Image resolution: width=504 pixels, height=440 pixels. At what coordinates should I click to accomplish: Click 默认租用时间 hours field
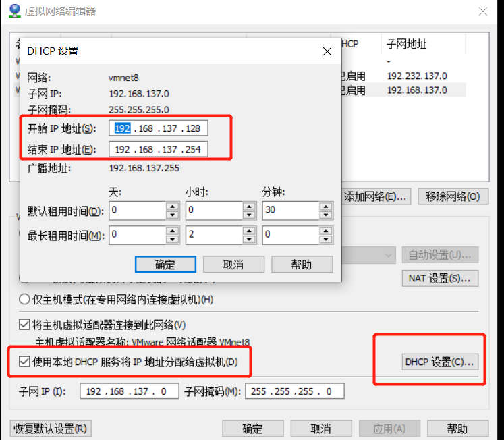[x=214, y=211]
